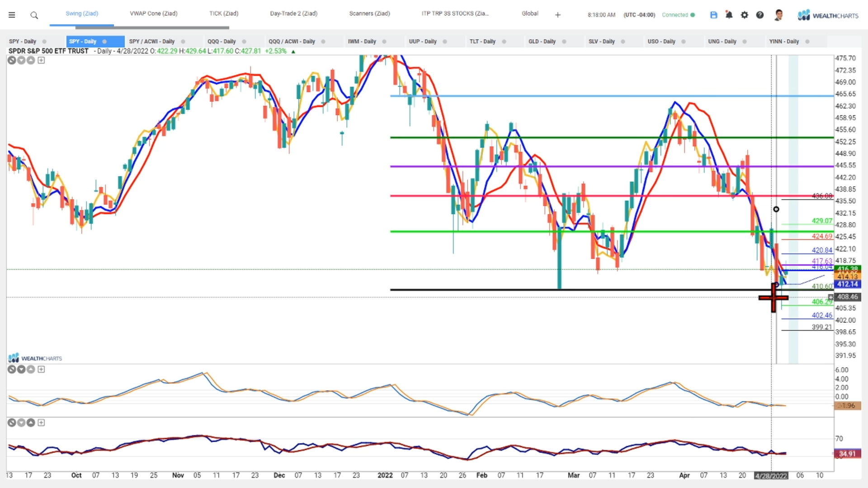This screenshot has width=868, height=488.
Task: Click the 412.14 blue price label
Action: click(847, 284)
